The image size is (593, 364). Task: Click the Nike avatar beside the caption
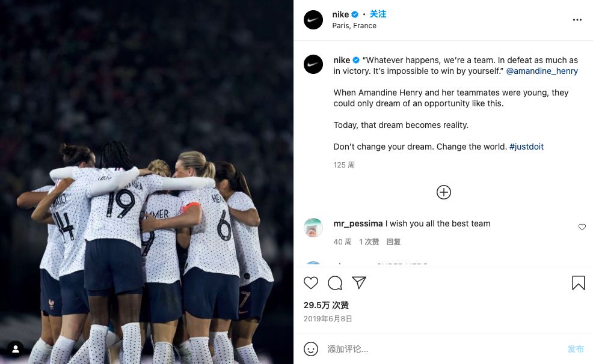[x=313, y=64]
